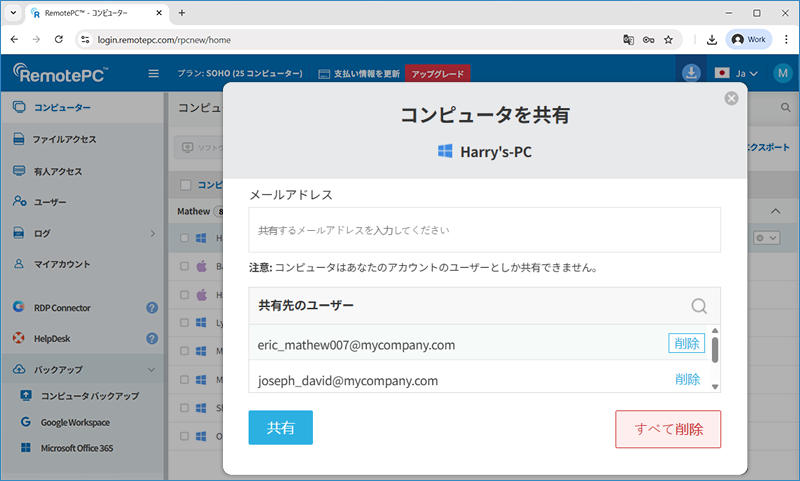
Task: Click the password key icon in address bar
Action: 648,39
